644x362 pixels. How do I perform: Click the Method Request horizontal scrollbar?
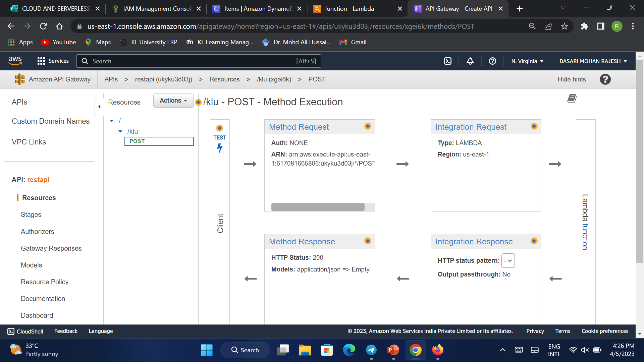[318, 207]
